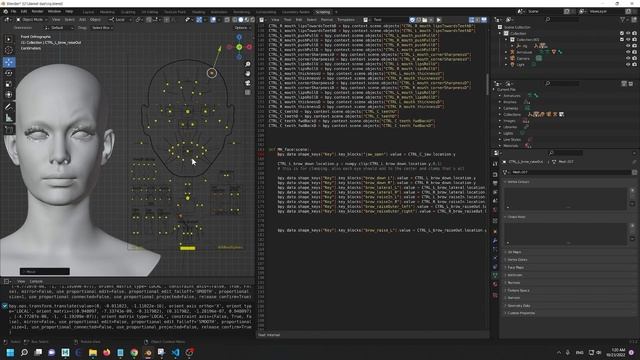Image resolution: width=640 pixels, height=360 pixels.
Task: Open the Help menu
Action: click(x=69, y=11)
